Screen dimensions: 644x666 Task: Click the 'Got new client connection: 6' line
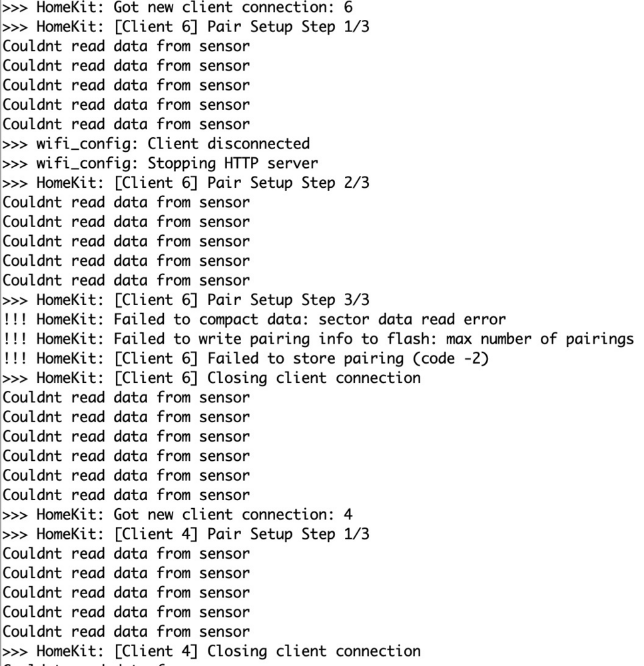178,7
